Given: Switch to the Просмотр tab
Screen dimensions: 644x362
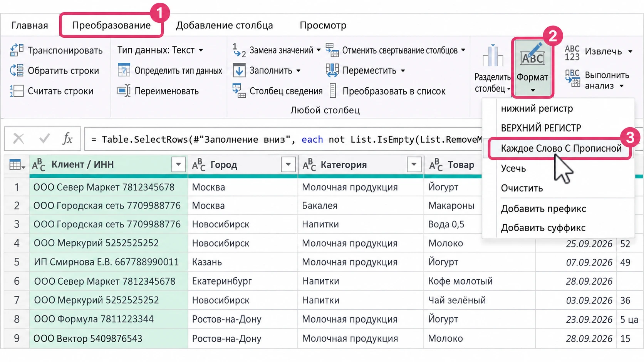Looking at the screenshot, I should pyautogui.click(x=323, y=25).
